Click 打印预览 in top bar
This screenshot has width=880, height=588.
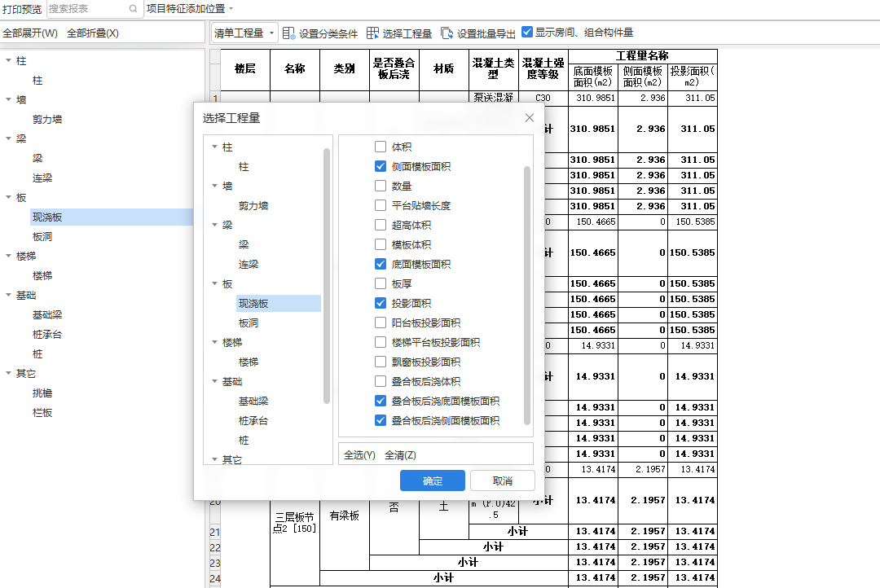pyautogui.click(x=22, y=9)
